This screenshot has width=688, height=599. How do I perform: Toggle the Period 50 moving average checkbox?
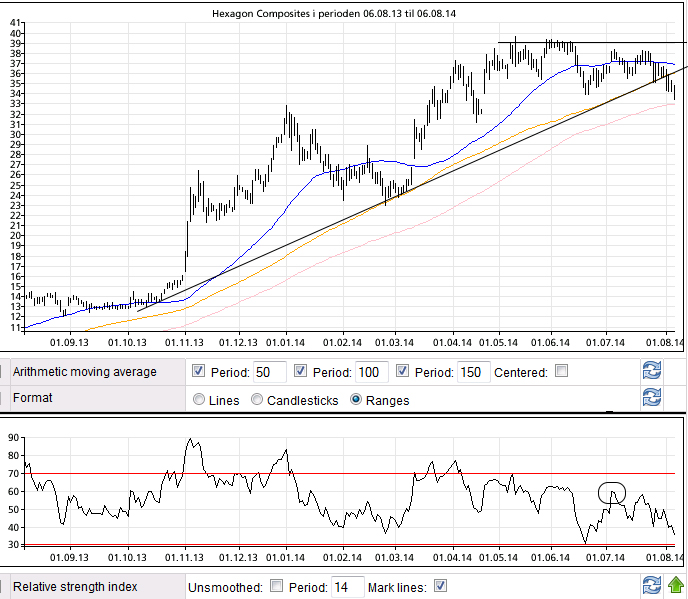coord(199,372)
